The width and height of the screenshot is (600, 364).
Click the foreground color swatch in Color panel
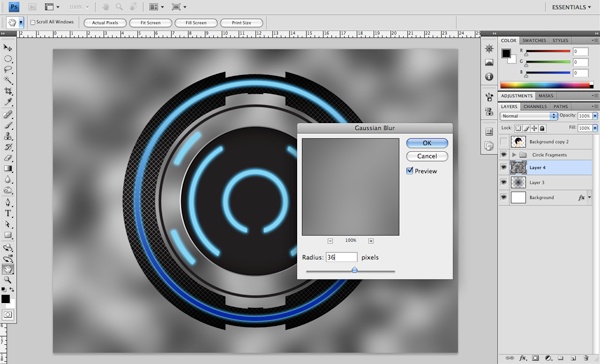(506, 53)
